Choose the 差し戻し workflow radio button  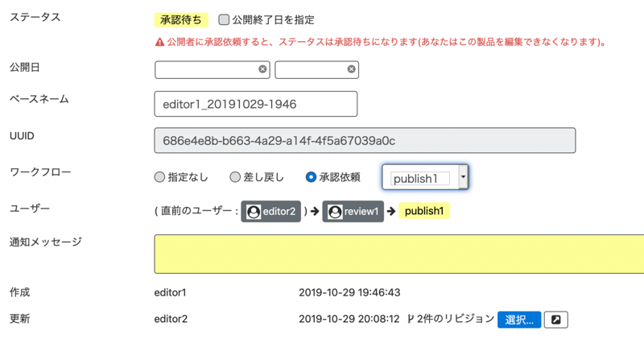235,177
